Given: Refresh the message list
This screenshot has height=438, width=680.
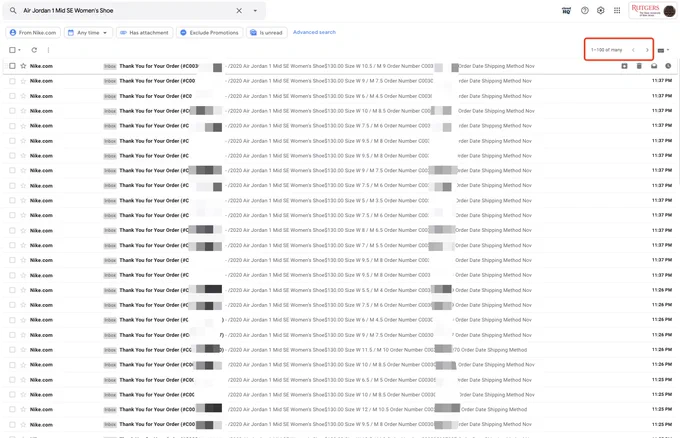Looking at the screenshot, I should pos(34,50).
